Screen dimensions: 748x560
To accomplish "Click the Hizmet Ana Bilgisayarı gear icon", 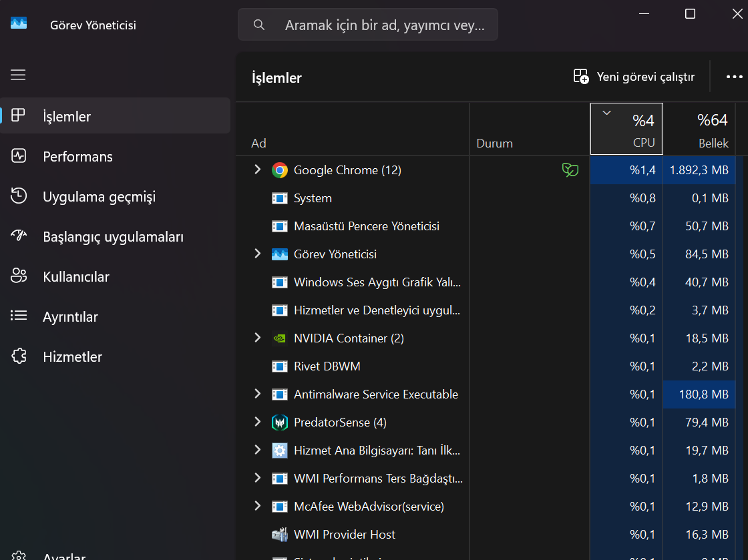I will point(280,451).
